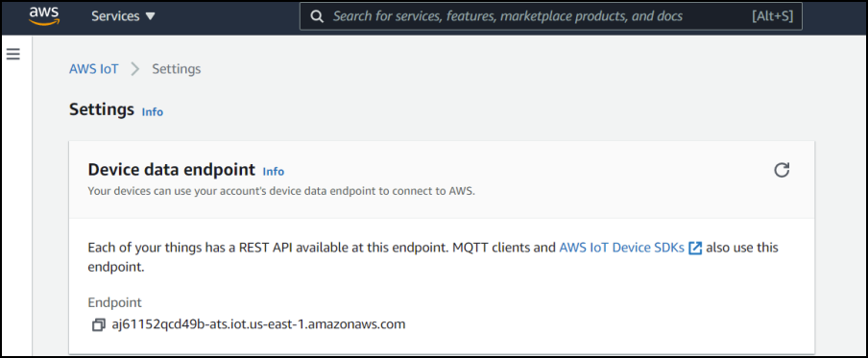Viewport: 868px width, 358px height.
Task: Open the Services dropdown menu
Action: [124, 16]
